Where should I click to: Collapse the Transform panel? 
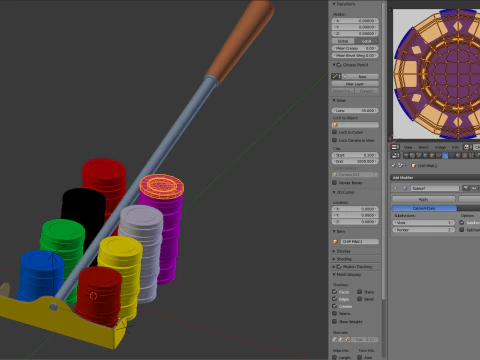(334, 4)
